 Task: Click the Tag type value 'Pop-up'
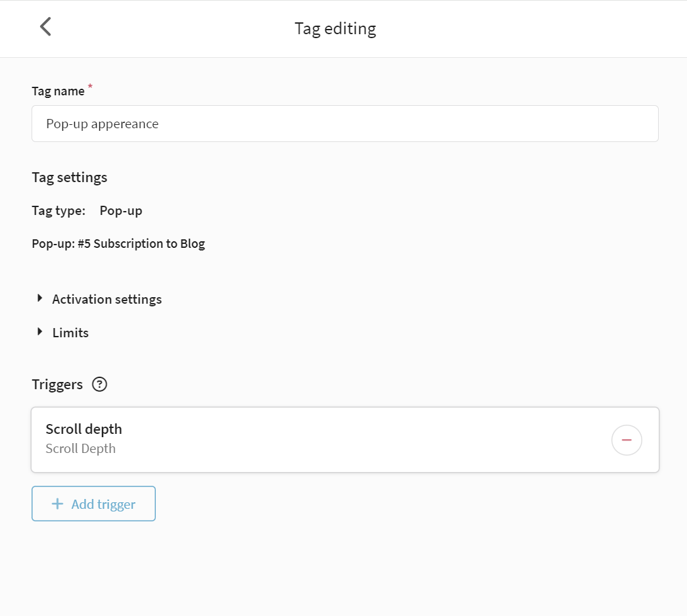(121, 211)
